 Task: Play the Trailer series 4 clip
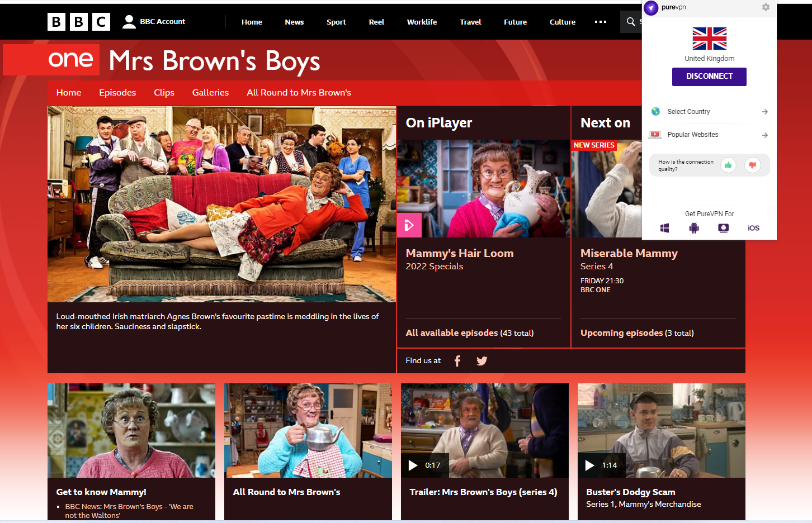click(413, 465)
